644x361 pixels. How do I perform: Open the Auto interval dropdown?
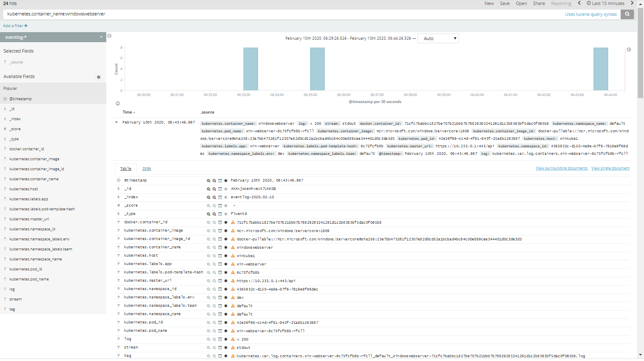pos(438,38)
